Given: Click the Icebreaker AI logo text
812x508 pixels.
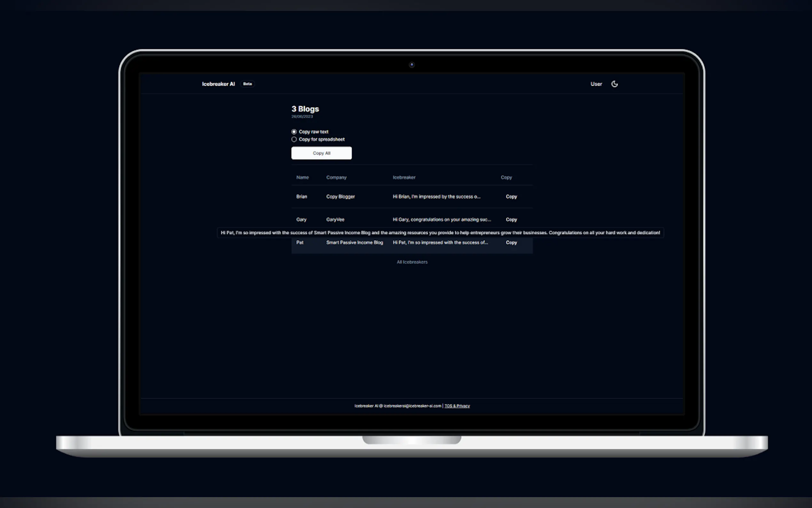Looking at the screenshot, I should click(x=218, y=84).
